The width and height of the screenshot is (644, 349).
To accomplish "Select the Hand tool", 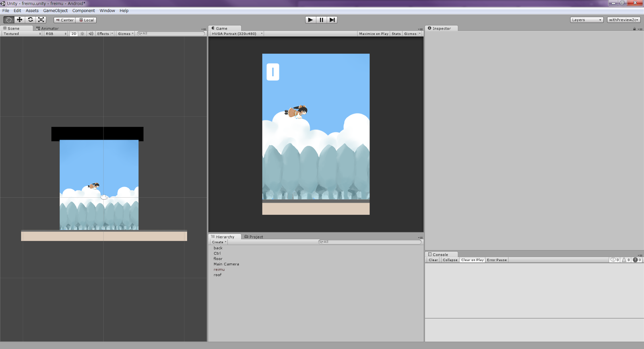I will pos(8,20).
